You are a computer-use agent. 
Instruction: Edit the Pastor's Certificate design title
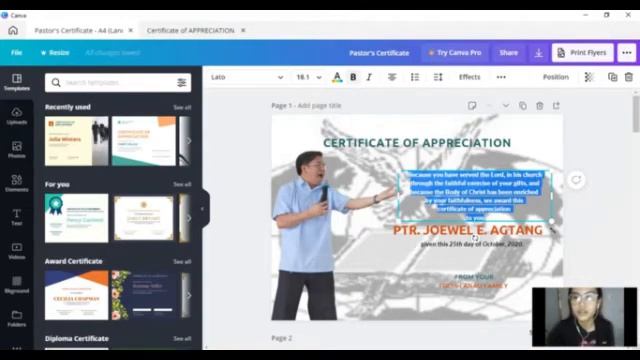[379, 53]
